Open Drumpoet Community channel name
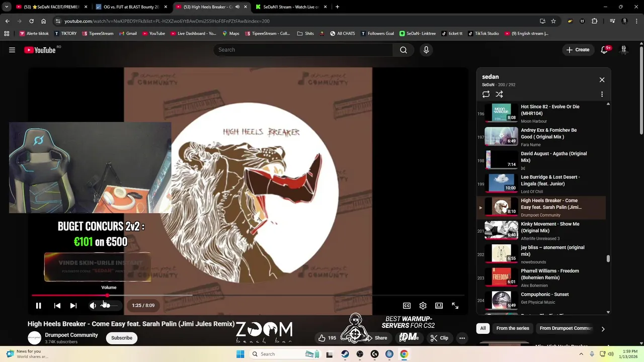Screen dimensions: 644x362 point(71,335)
